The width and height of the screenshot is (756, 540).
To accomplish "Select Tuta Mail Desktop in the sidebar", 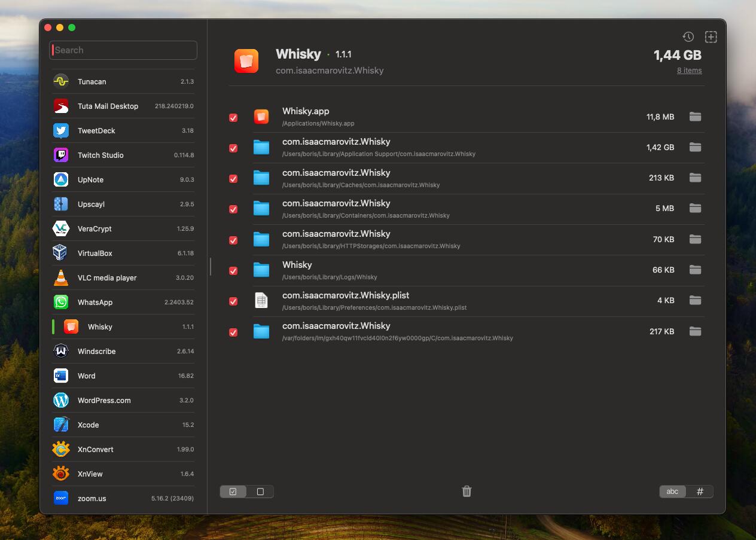I will click(x=123, y=106).
